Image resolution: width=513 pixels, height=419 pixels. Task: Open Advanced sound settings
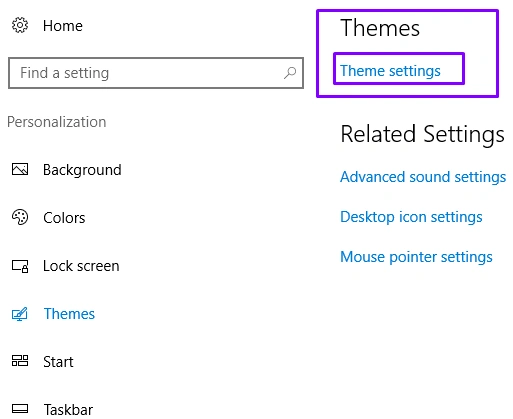(x=423, y=177)
